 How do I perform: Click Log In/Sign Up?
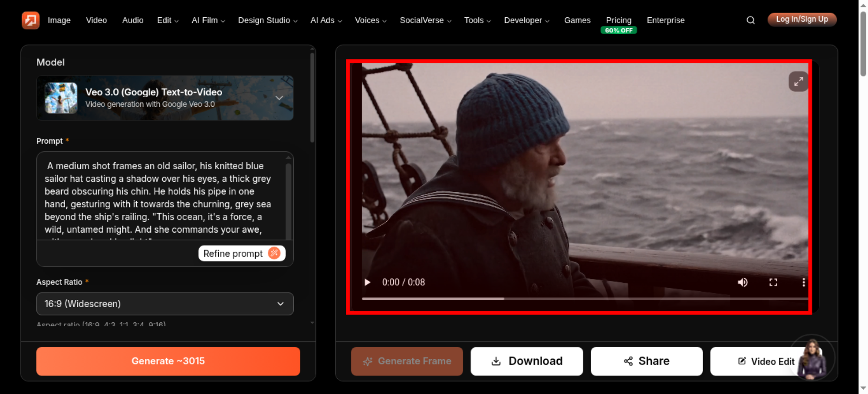click(x=802, y=20)
